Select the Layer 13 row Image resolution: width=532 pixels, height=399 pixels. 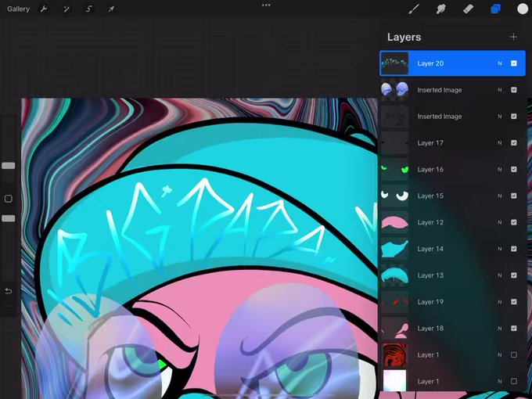tap(453, 275)
